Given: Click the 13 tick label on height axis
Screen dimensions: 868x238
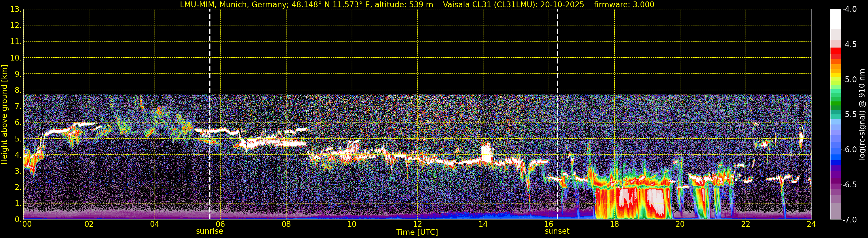Looking at the screenshot, I should 15,10.
